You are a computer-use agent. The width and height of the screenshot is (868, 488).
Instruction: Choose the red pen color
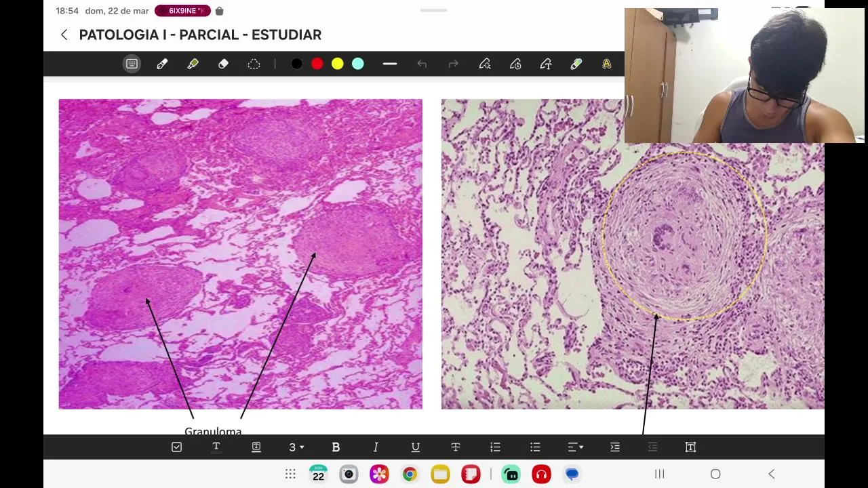pos(317,64)
